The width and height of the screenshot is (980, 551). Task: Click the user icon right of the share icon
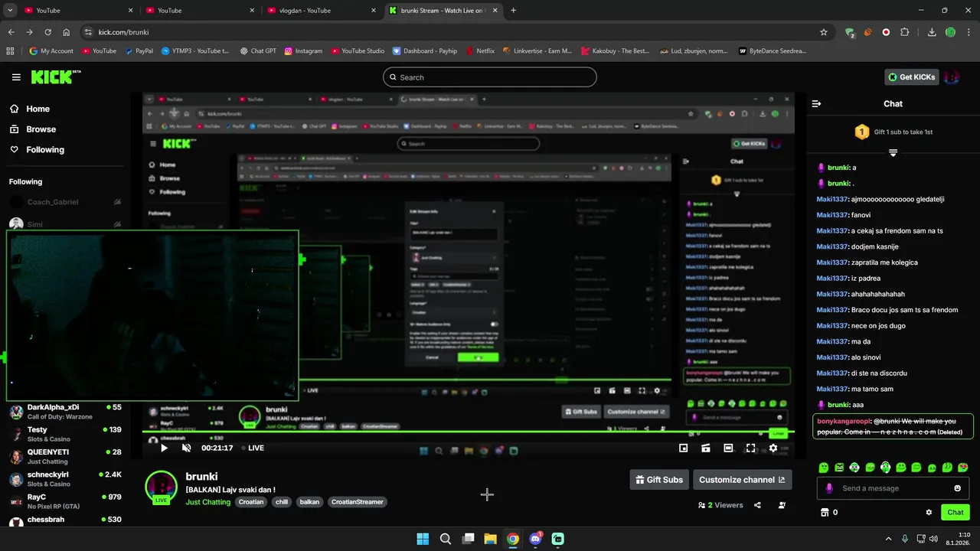[x=782, y=505]
